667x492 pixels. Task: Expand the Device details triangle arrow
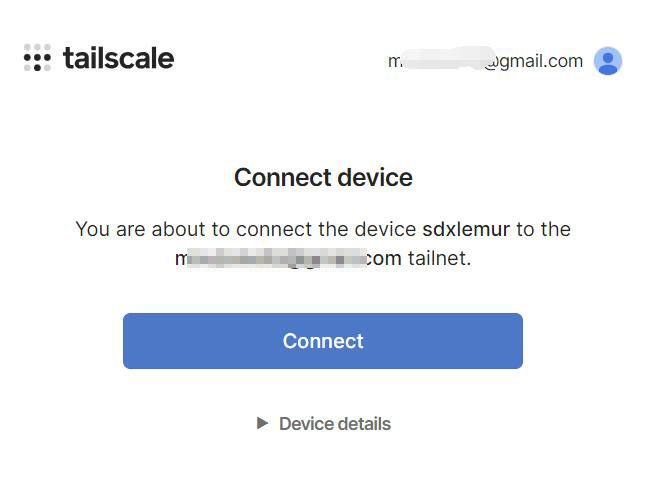coord(262,423)
